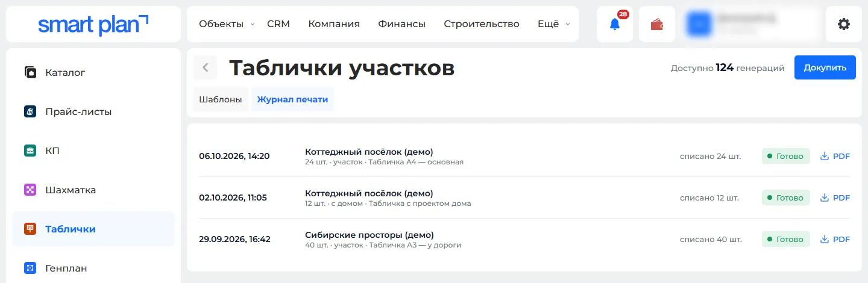This screenshot has width=868, height=283.
Task: Open КП in the sidebar
Action: tap(93, 151)
